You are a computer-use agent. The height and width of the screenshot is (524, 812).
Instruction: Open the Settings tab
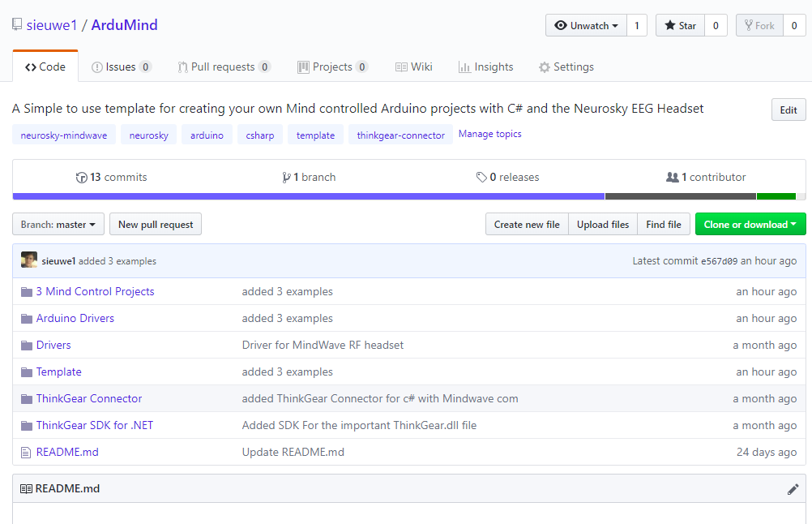click(566, 67)
